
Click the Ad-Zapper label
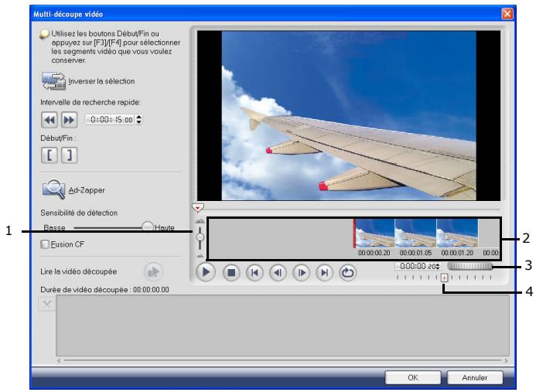(x=87, y=190)
